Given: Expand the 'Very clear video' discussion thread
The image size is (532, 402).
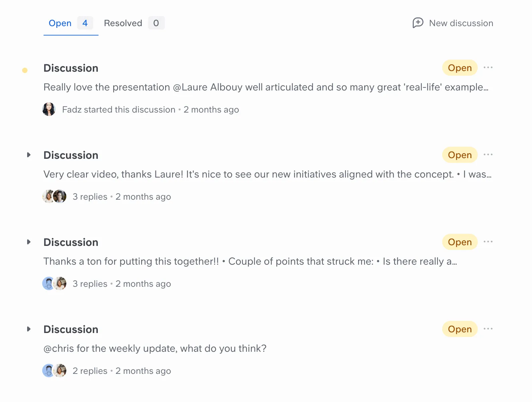Looking at the screenshot, I should coord(29,155).
